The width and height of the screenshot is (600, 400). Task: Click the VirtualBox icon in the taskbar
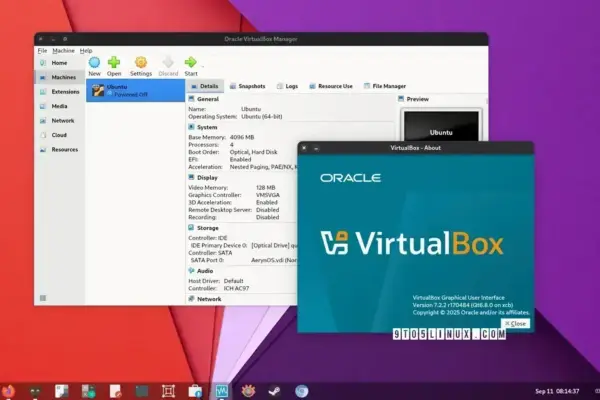pos(222,391)
